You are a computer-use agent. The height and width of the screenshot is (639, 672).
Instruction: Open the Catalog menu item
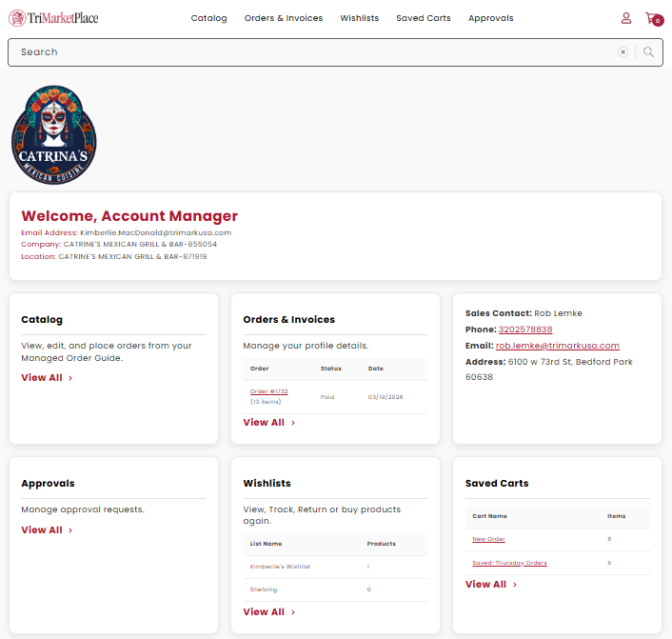pos(208,18)
